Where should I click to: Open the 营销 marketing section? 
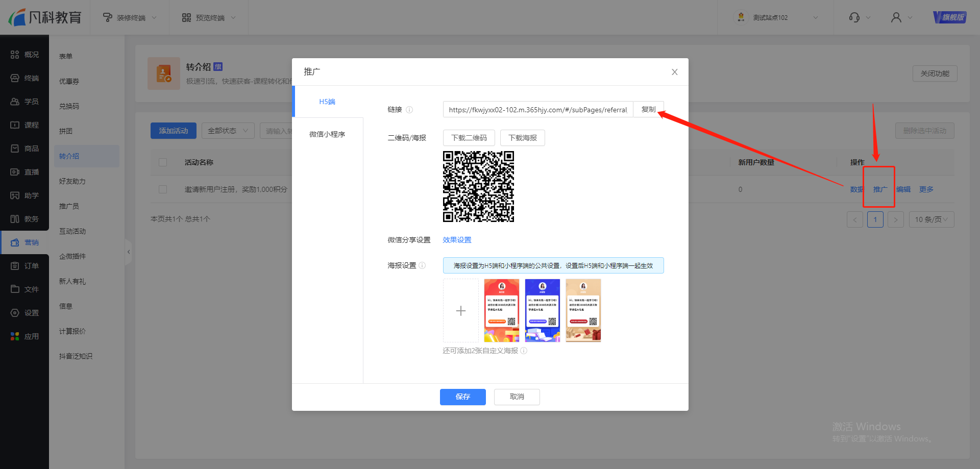(x=24, y=242)
